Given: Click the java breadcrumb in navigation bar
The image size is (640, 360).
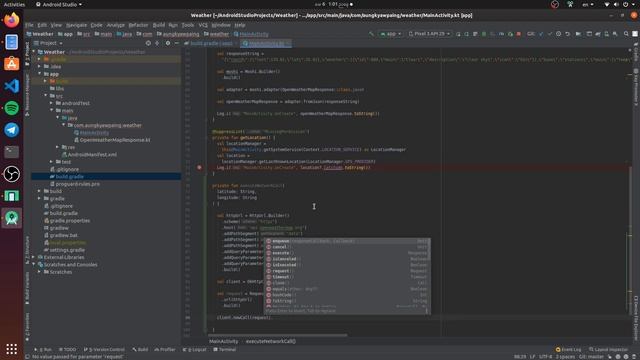Looking at the screenshot, I should (124, 34).
